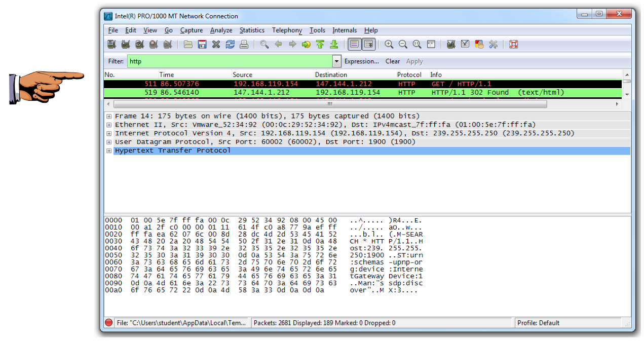The image size is (644, 341).
Task: Open the capture interfaces list icon
Action: (x=111, y=45)
